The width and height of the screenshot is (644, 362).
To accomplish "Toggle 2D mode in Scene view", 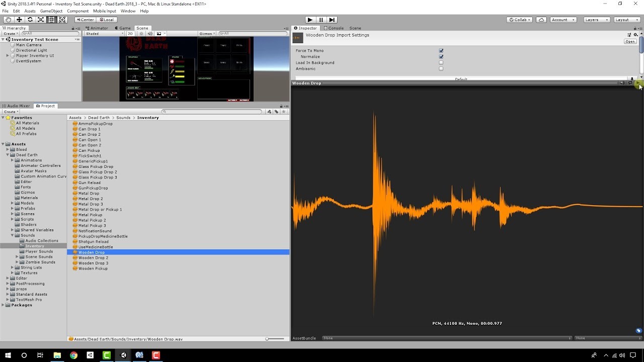I will [130, 34].
